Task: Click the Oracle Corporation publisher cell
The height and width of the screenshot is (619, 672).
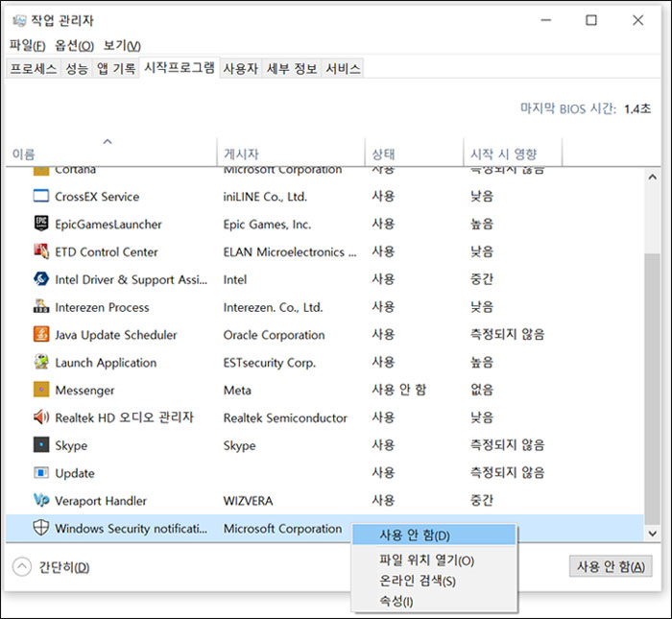Action: [274, 335]
